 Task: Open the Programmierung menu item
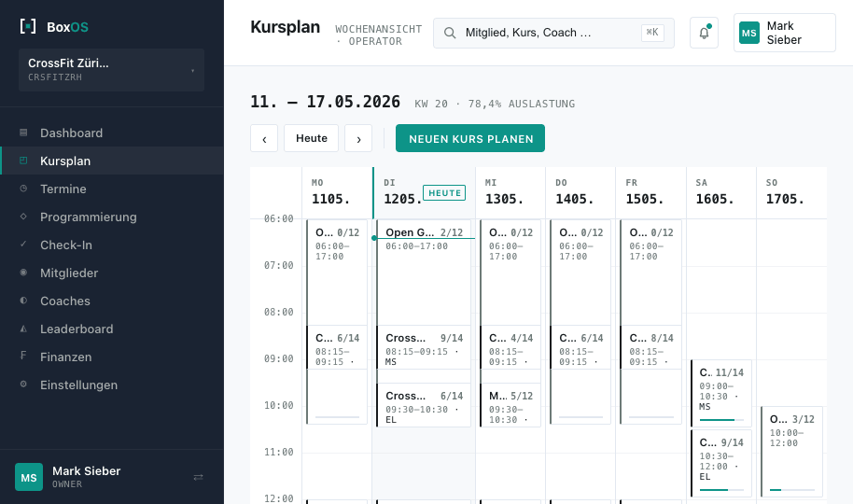coord(111,217)
